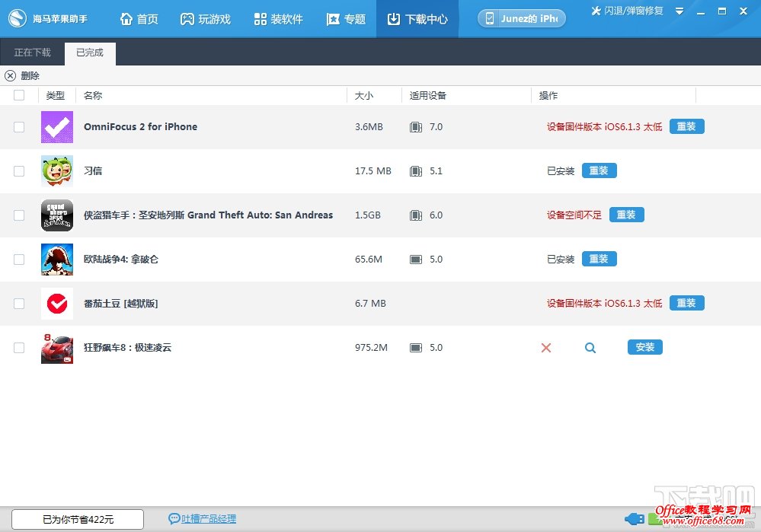
Task: Click the 已为你节省422元 button
Action: [78, 519]
